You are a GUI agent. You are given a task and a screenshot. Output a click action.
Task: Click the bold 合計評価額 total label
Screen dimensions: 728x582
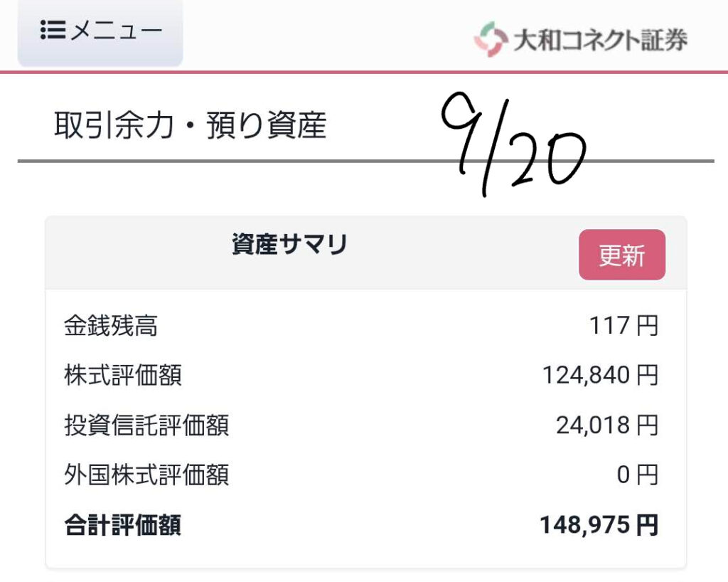click(x=122, y=525)
